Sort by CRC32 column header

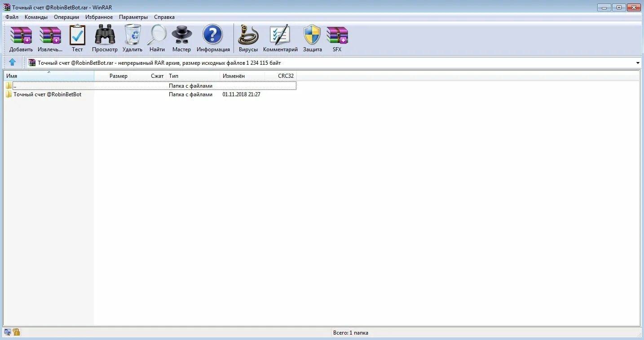(x=281, y=76)
